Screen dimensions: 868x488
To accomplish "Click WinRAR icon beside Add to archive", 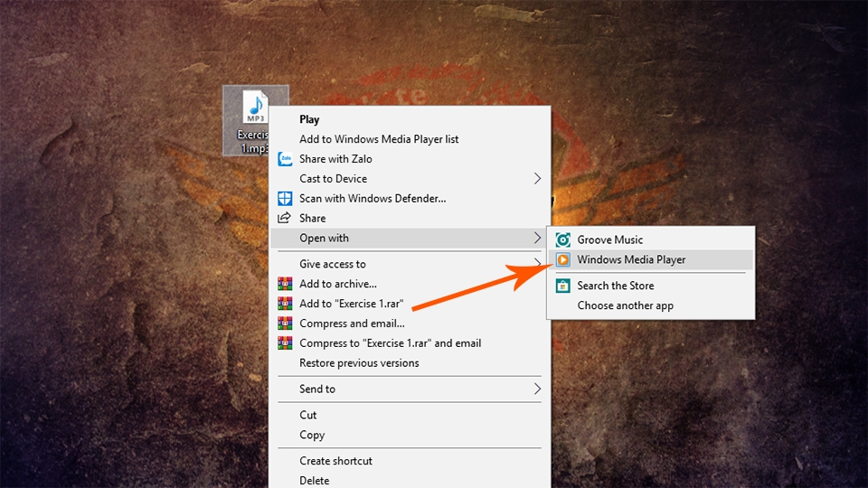I will click(x=285, y=284).
